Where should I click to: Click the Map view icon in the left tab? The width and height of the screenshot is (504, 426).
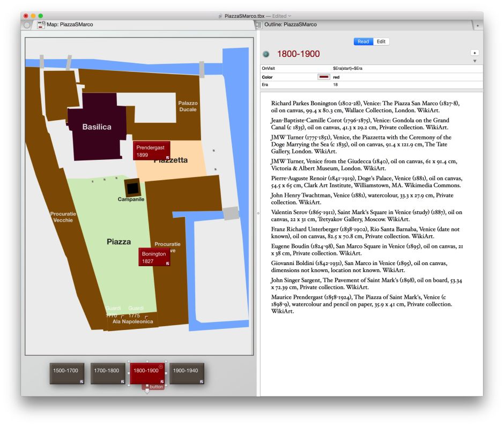pos(41,24)
